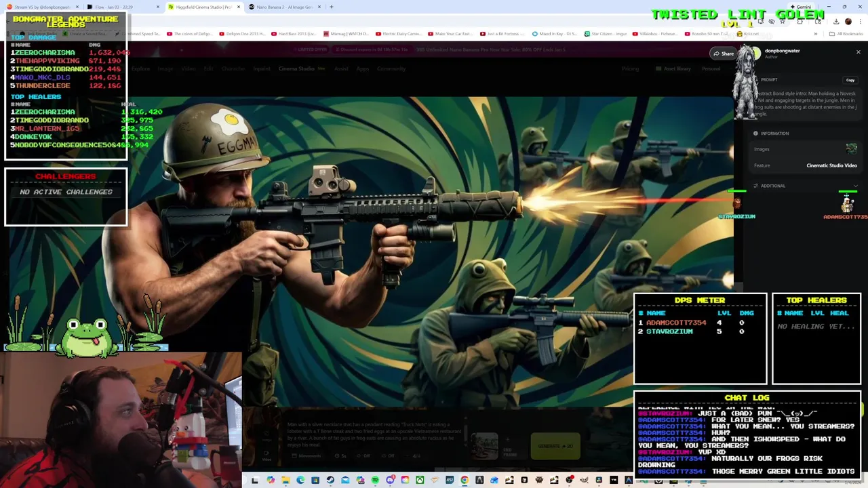This screenshot has height=488, width=868.
Task: Close the Nano Banana 2 tab
Action: tap(318, 7)
